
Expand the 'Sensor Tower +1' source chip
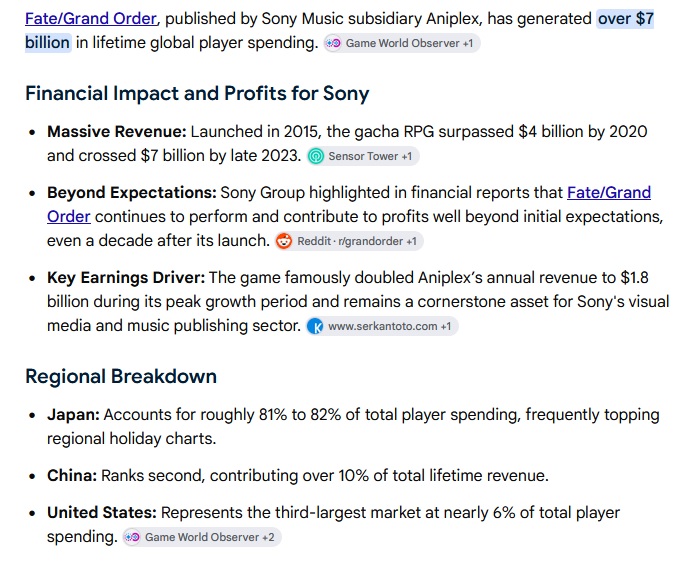pyautogui.click(x=363, y=156)
